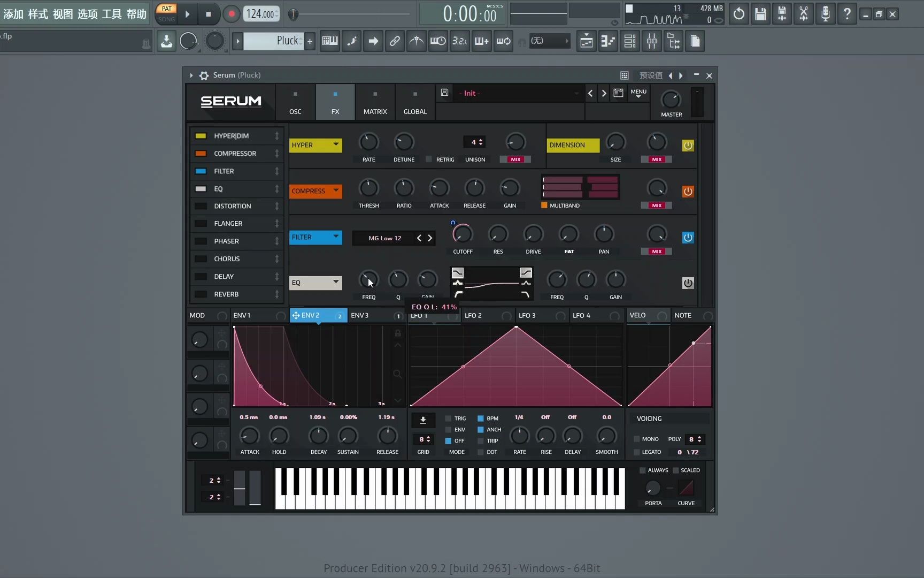Screen dimensions: 924x578
Task: Click the microphone recording icon
Action: click(x=825, y=14)
